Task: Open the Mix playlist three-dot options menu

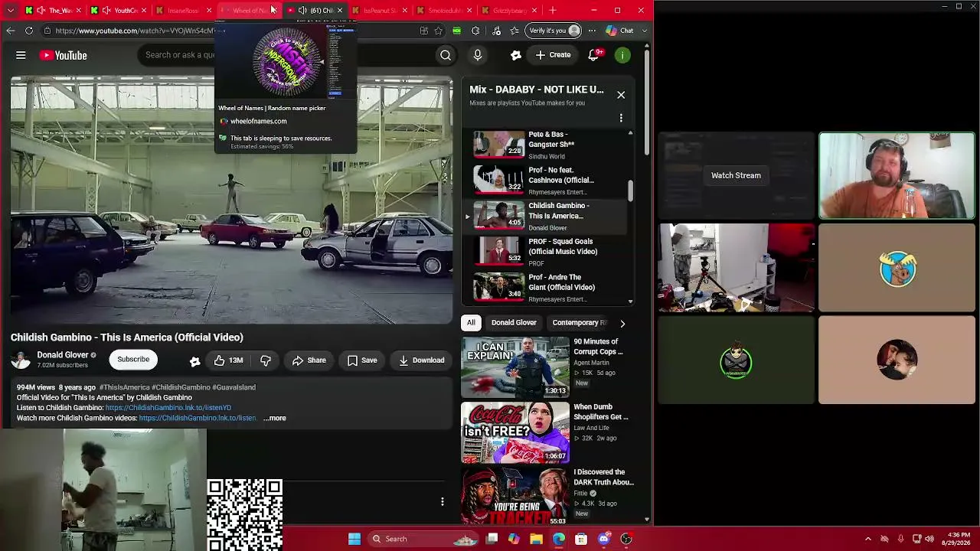Action: (x=621, y=119)
